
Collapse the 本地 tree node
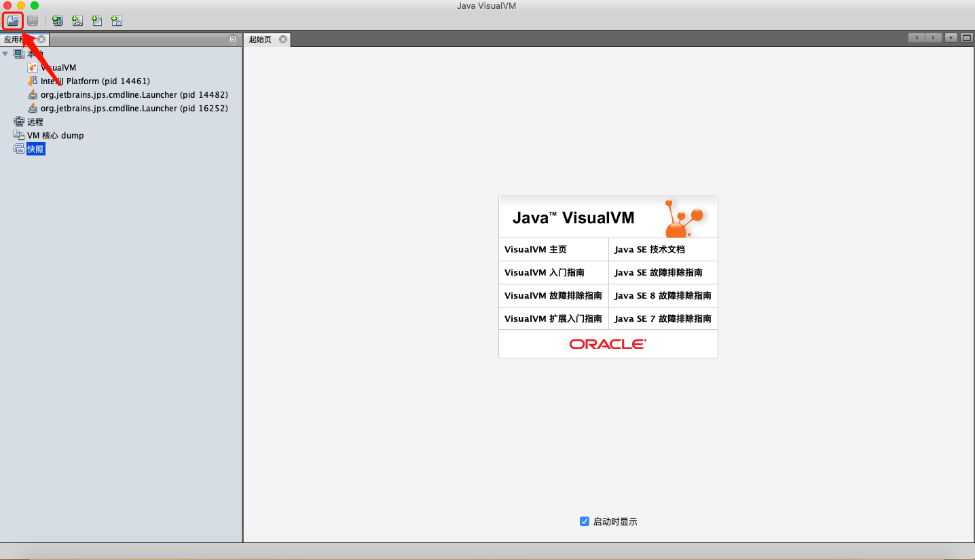click(6, 54)
